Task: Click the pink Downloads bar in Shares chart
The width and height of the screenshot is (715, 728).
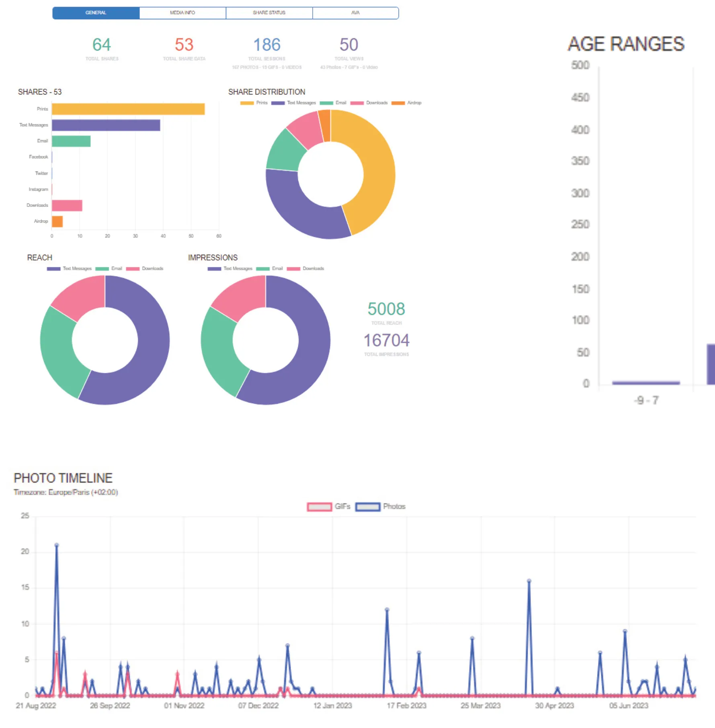Action: point(67,206)
